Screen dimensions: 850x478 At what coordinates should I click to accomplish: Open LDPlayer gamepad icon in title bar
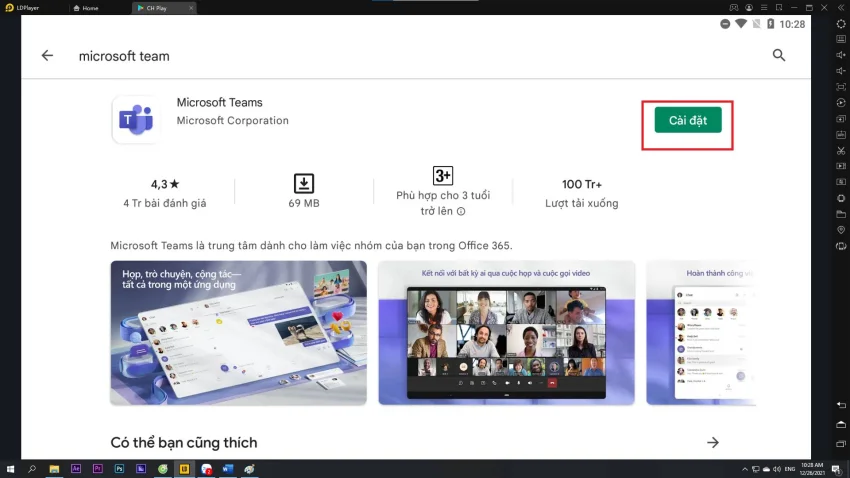coord(733,8)
